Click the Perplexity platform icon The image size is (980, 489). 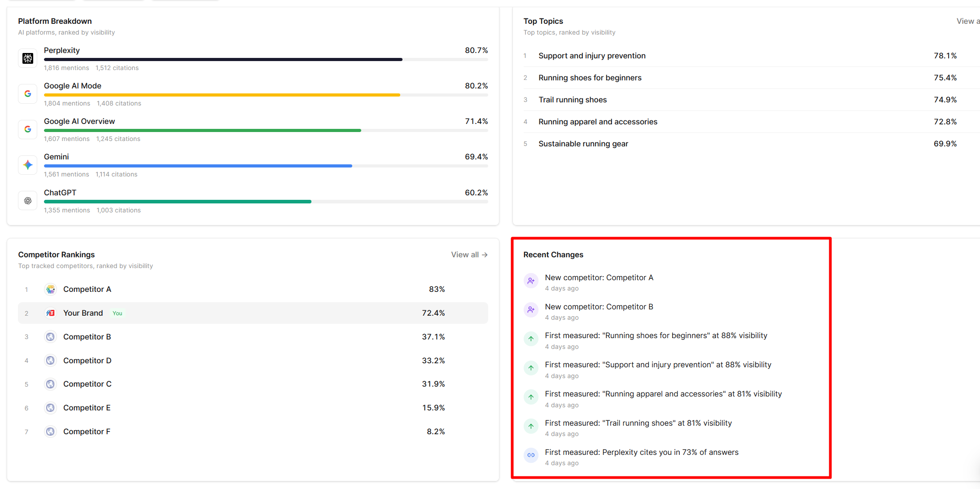click(28, 58)
